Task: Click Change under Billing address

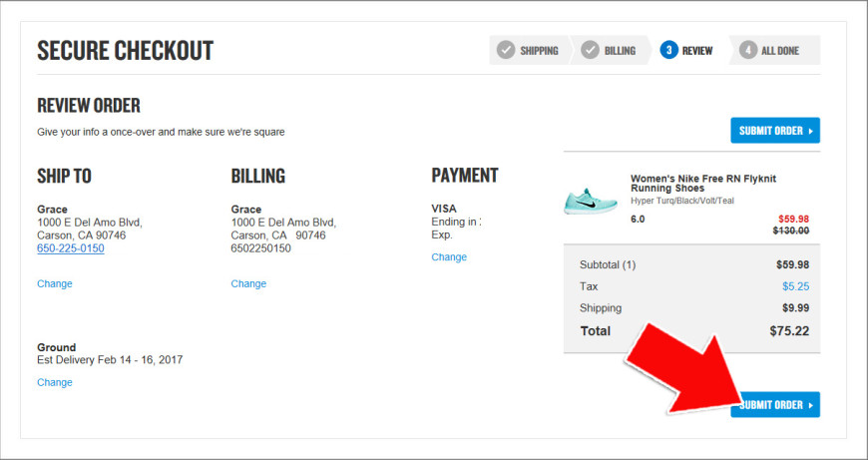Action: tap(248, 283)
